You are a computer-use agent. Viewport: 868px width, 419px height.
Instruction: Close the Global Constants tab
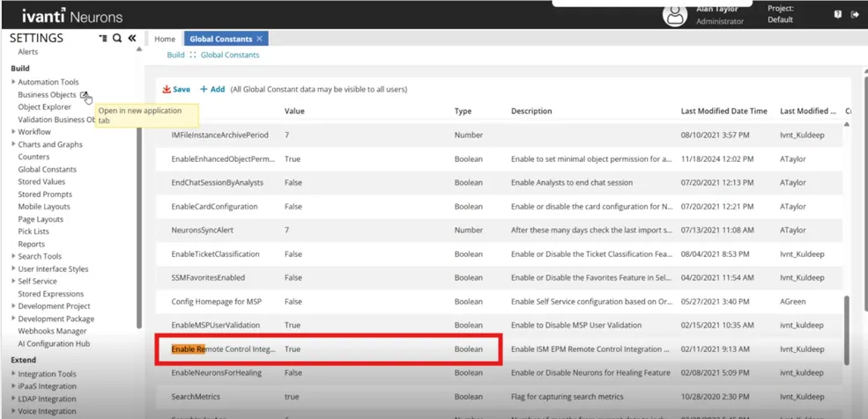[259, 39]
